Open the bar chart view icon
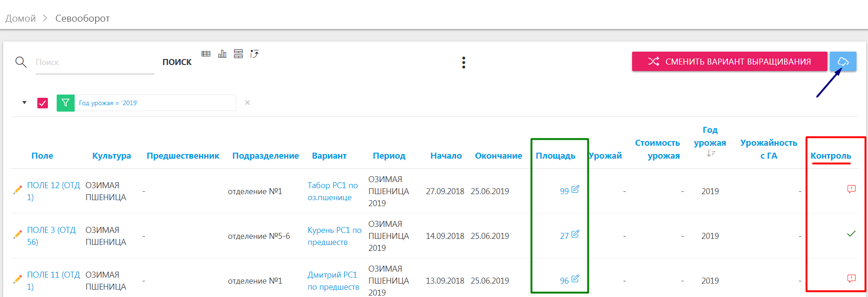Screen dimensions: 868x297 (x=222, y=54)
